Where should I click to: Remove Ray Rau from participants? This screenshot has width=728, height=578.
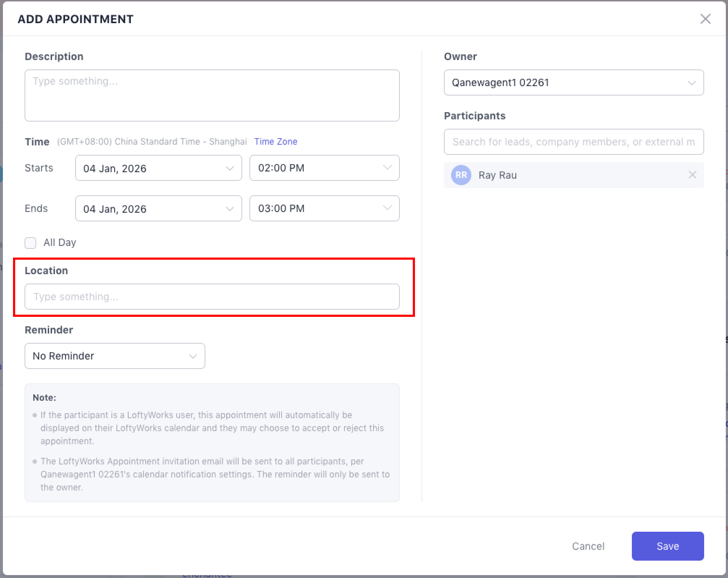692,175
